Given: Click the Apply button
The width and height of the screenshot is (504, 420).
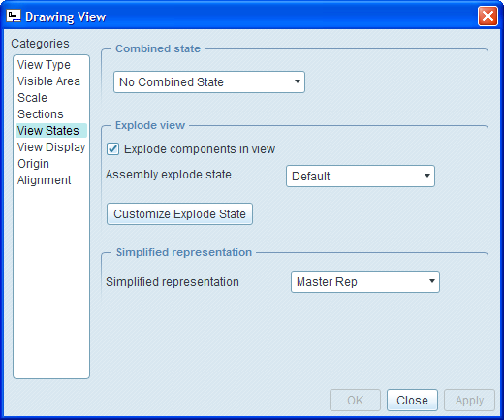Looking at the screenshot, I should click(469, 401).
